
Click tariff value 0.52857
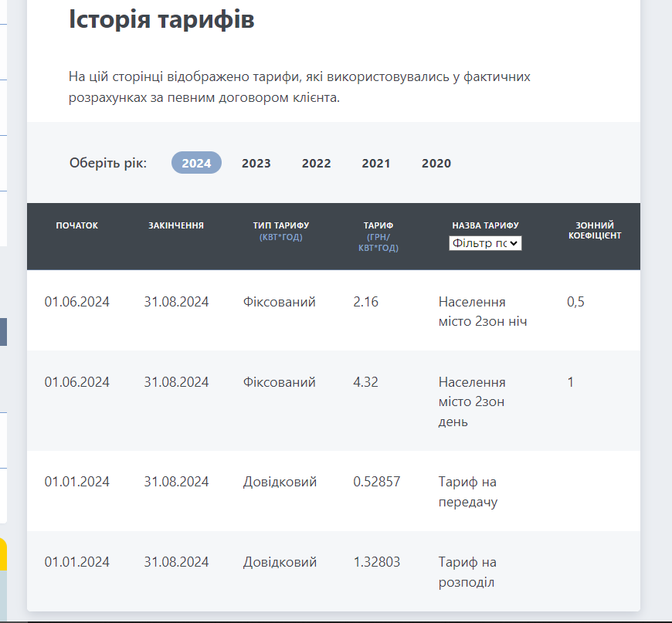[x=377, y=482]
